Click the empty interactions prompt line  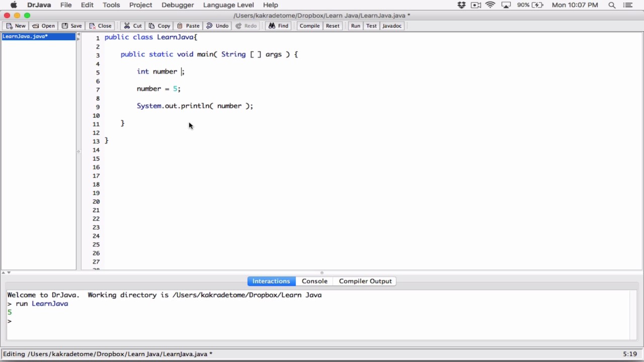click(10, 321)
